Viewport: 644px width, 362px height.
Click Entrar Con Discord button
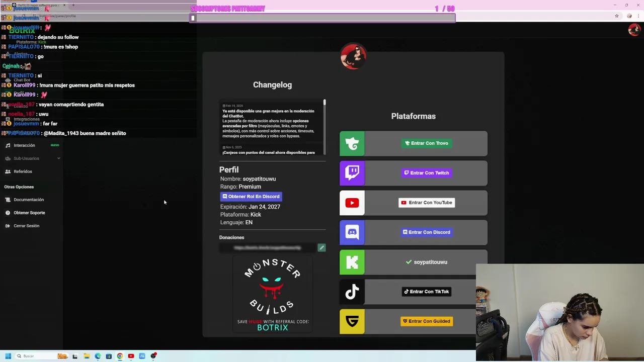pos(426,232)
